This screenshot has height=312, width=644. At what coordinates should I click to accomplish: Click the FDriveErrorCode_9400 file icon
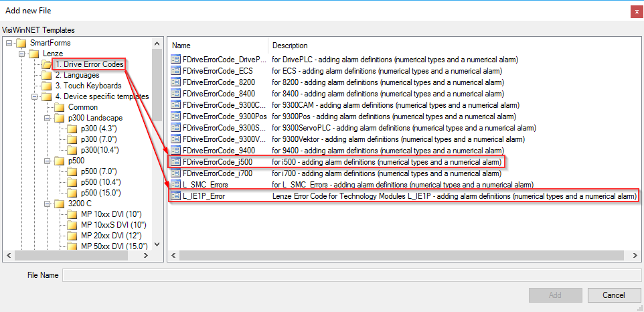(175, 150)
